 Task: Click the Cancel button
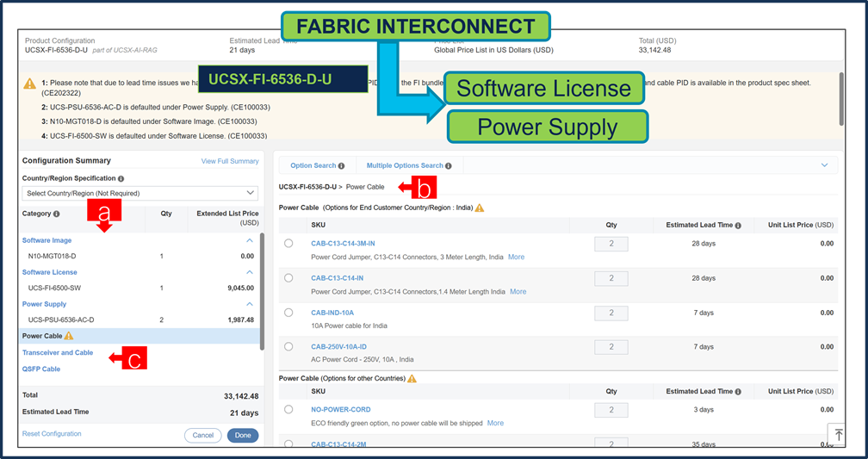pos(202,435)
